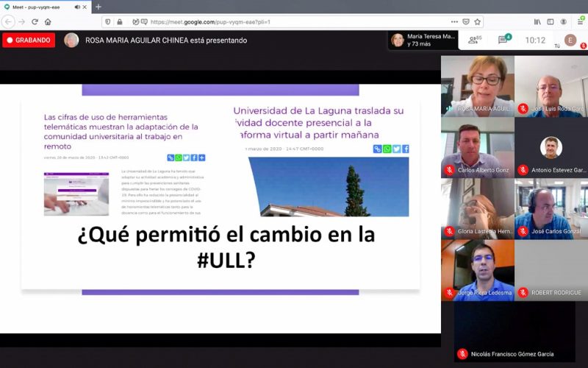Open the Firefox account icon
Image resolution: width=588 pixels, height=368 pixels.
tap(564, 22)
